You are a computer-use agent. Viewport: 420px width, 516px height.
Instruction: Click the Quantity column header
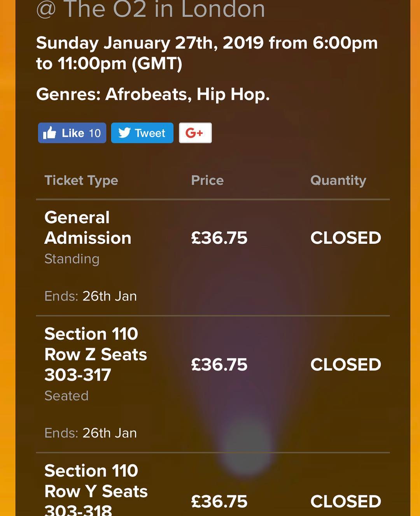[338, 180]
